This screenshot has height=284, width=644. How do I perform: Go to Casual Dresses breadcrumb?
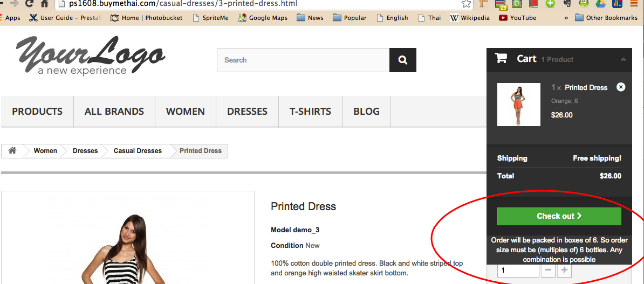[x=138, y=150]
